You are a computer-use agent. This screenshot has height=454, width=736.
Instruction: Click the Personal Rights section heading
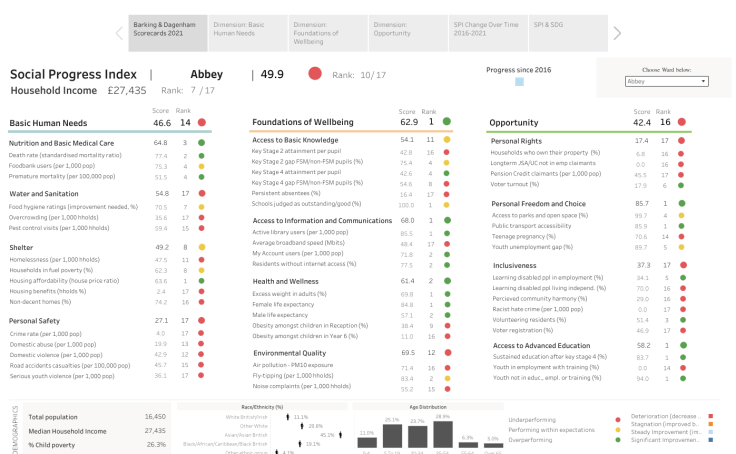pos(516,141)
